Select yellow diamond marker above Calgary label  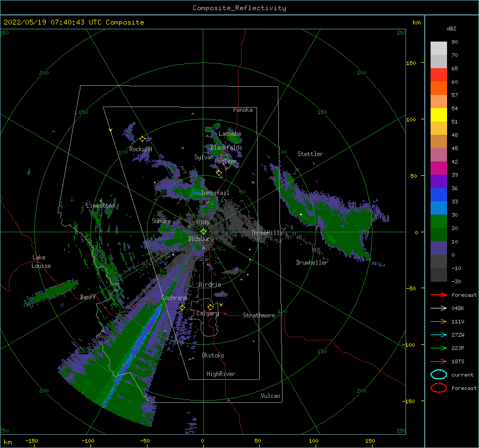click(x=210, y=307)
